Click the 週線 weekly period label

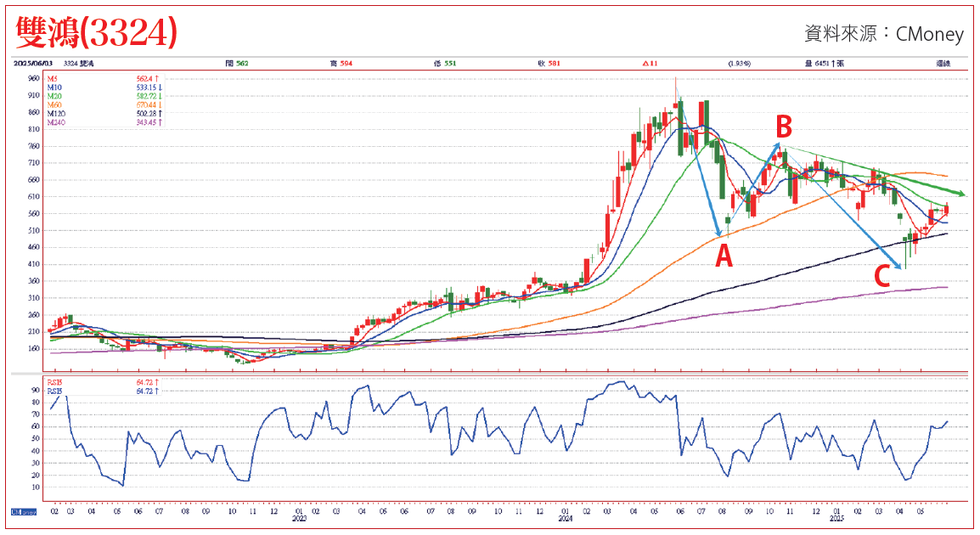tap(943, 63)
